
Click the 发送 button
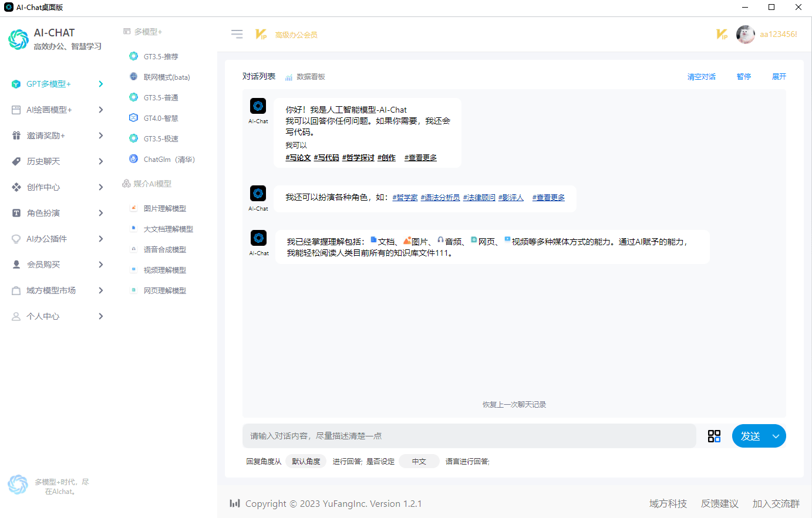pyautogui.click(x=750, y=436)
